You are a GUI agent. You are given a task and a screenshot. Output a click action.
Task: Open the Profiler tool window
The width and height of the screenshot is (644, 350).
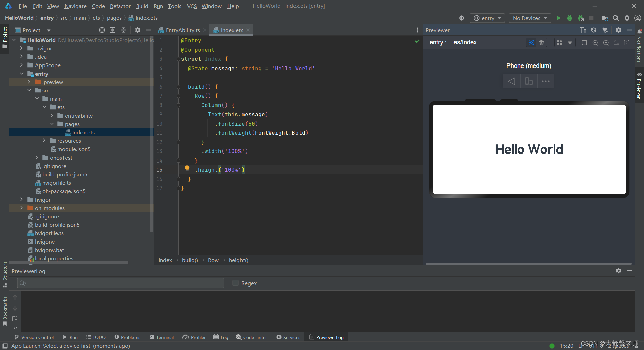coord(194,337)
